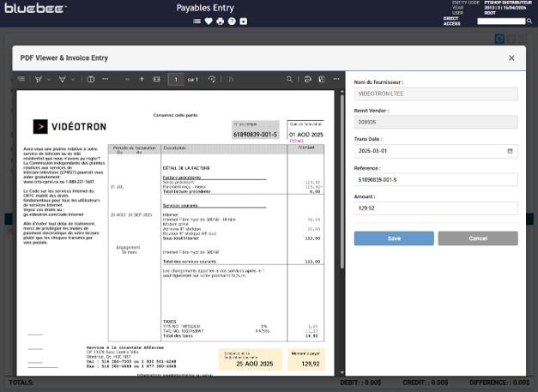Viewport: 538px width, 392px height.
Task: Zoom in the PDF with plus icon
Action: click(142, 79)
